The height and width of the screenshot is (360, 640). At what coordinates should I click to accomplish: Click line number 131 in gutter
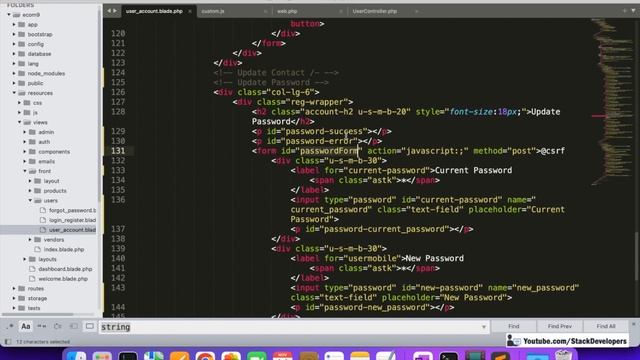pyautogui.click(x=118, y=151)
